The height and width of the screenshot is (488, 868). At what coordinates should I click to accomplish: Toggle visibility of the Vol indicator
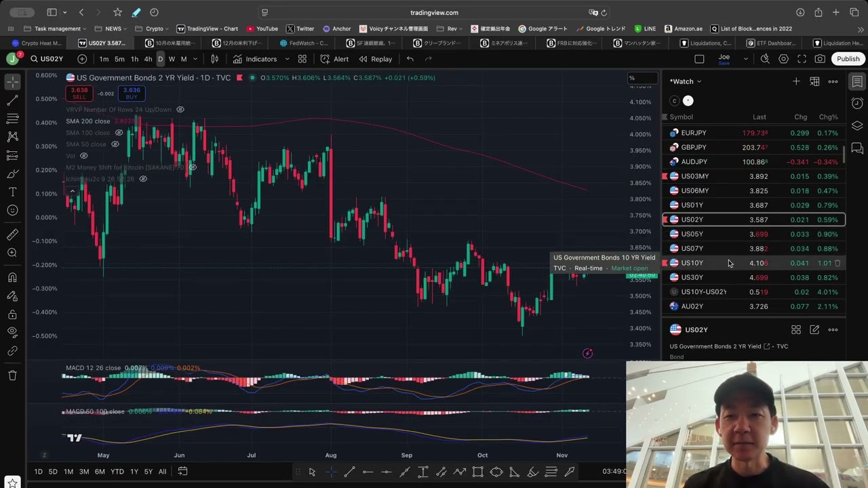[83, 156]
